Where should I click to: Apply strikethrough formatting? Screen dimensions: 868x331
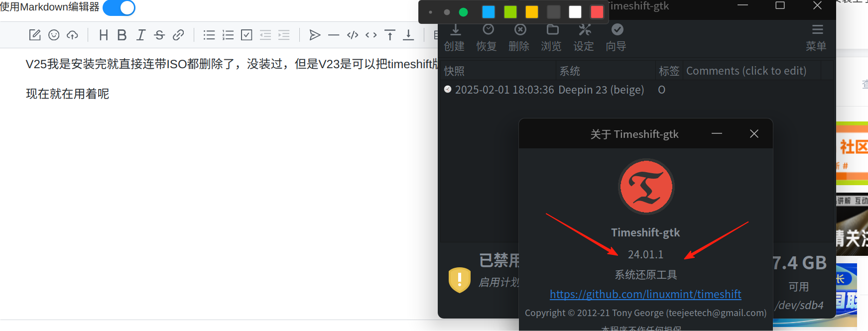pyautogui.click(x=159, y=35)
